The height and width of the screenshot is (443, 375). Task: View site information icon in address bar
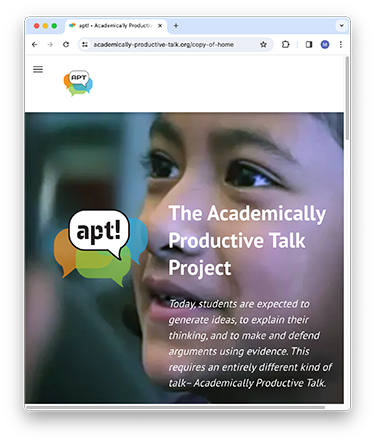85,44
